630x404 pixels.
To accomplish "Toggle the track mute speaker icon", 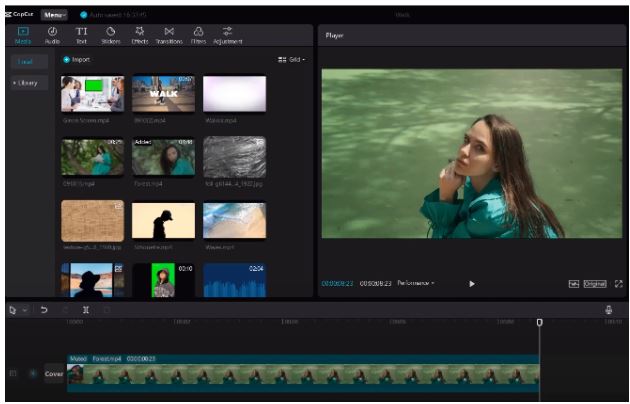I will click(33, 373).
